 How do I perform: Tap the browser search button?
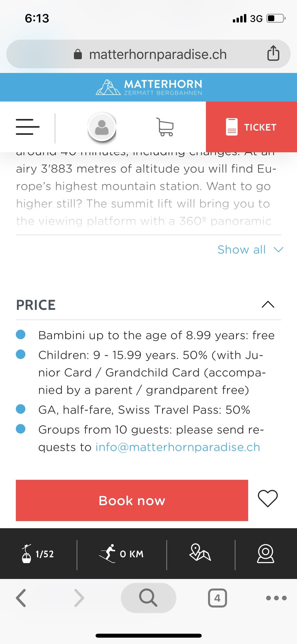pyautogui.click(x=148, y=598)
